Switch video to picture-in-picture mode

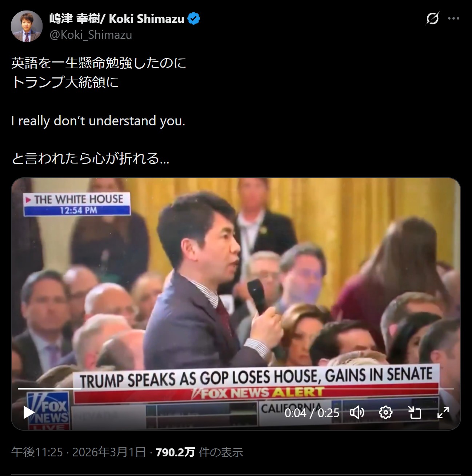click(414, 412)
